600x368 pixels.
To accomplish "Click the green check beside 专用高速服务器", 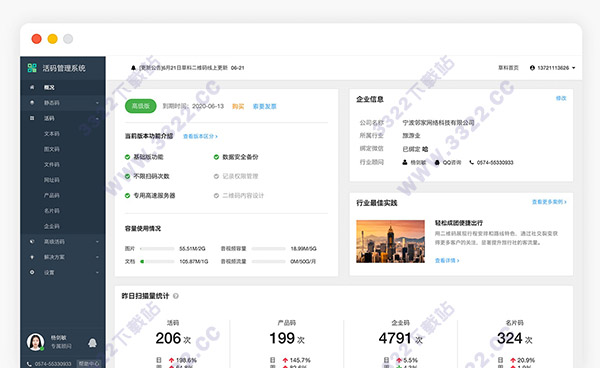I will (127, 195).
